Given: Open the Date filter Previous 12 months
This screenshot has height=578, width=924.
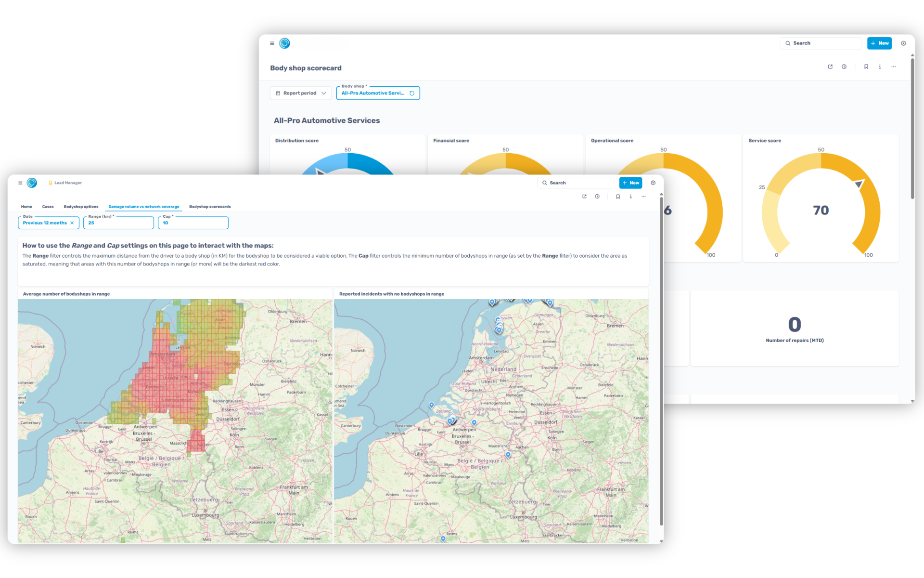Looking at the screenshot, I should pos(45,223).
